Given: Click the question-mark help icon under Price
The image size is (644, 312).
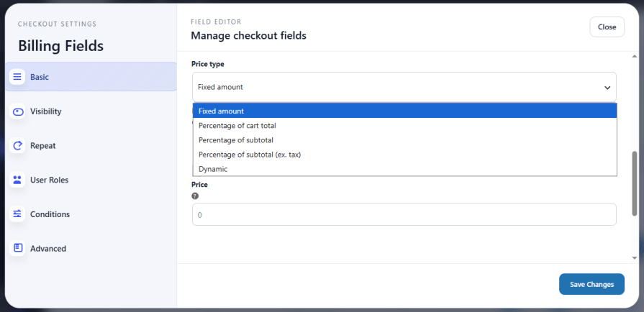Looking at the screenshot, I should [x=195, y=196].
